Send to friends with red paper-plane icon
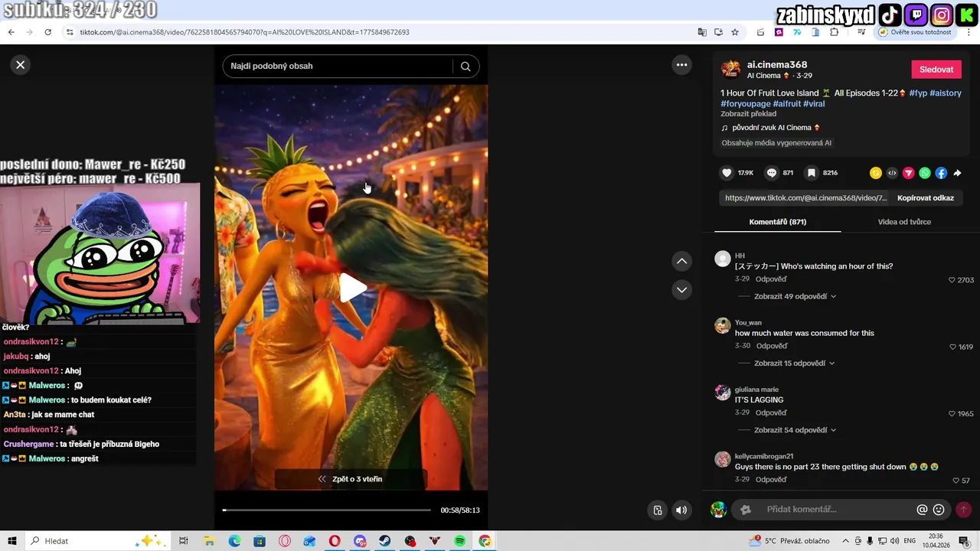Screen dimensions: 980x551 click(909, 173)
